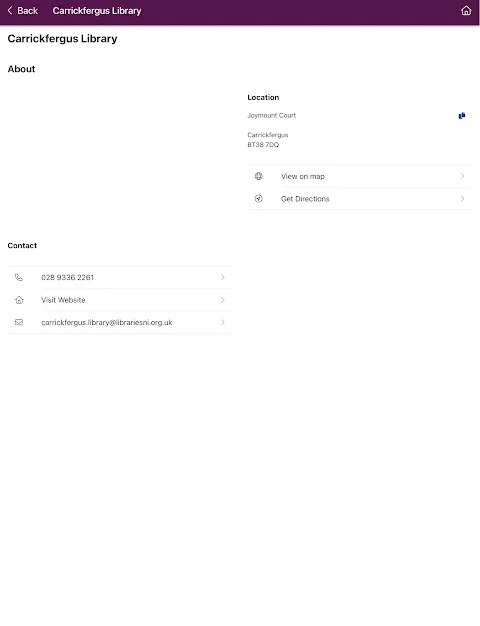480x626 pixels.
Task: Open the Get Directions chevron
Action: pyautogui.click(x=462, y=198)
